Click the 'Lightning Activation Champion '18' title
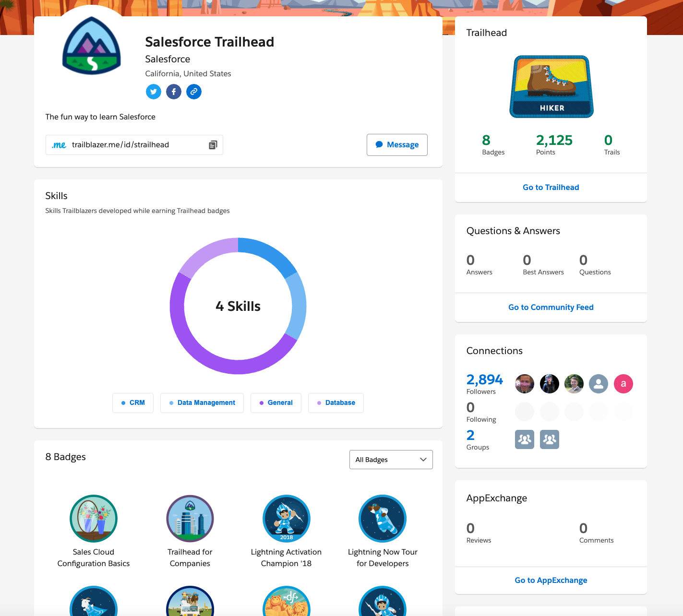This screenshot has width=683, height=616. click(x=287, y=558)
